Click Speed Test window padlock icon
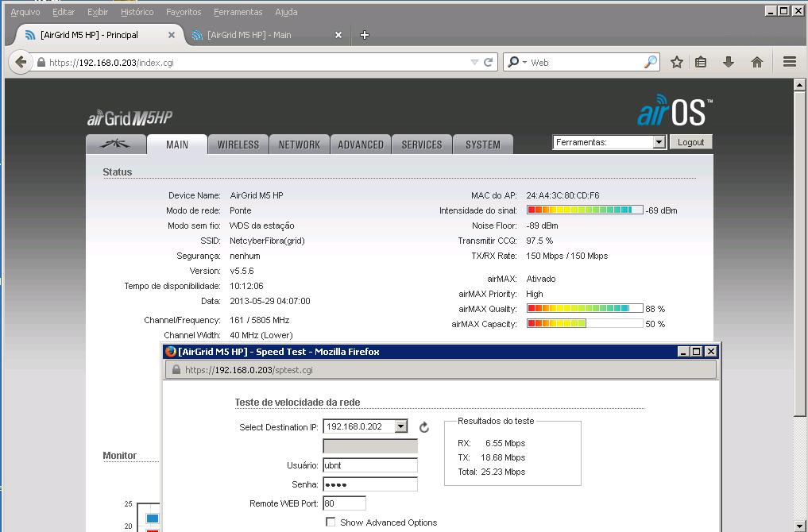The width and height of the screenshot is (808, 532). coord(176,370)
